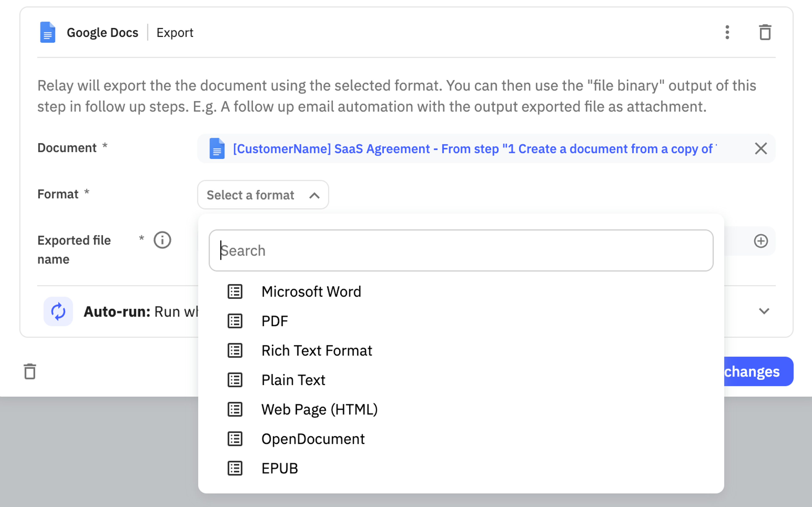Choose Web Page (HTML) format
Screen dimensions: 812x507
tap(319, 410)
